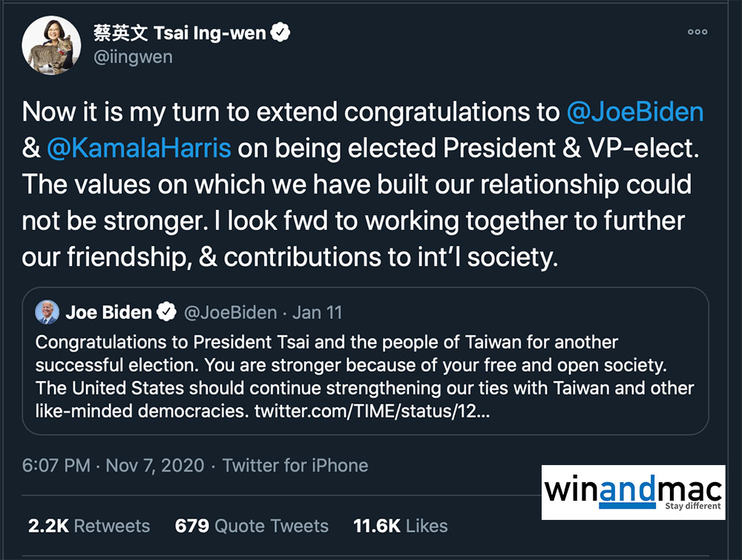Click the 6:07 PM · Nov 7, 2020 timestamp

pyautogui.click(x=111, y=466)
